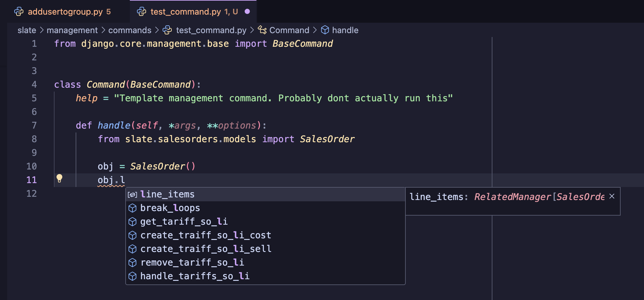
Task: Click the cube icon beside get_tariff_so_li
Action: coord(132,221)
